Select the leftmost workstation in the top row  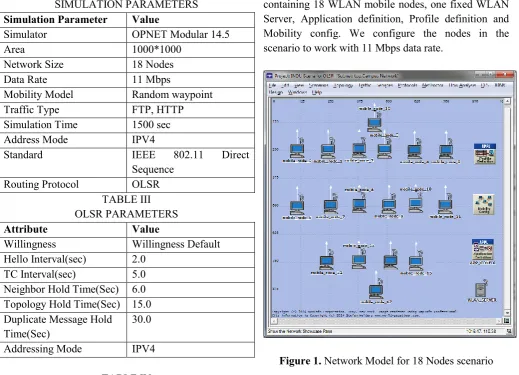coord(297,150)
